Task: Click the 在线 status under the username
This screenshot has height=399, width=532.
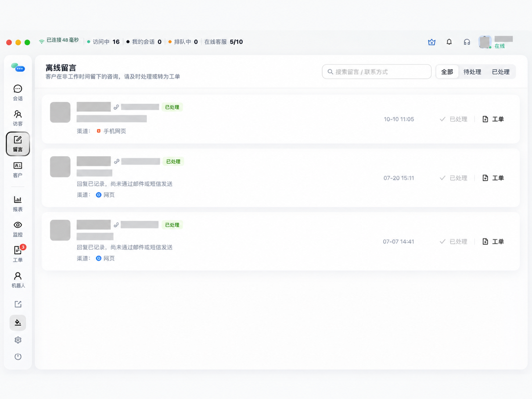Action: coord(500,46)
